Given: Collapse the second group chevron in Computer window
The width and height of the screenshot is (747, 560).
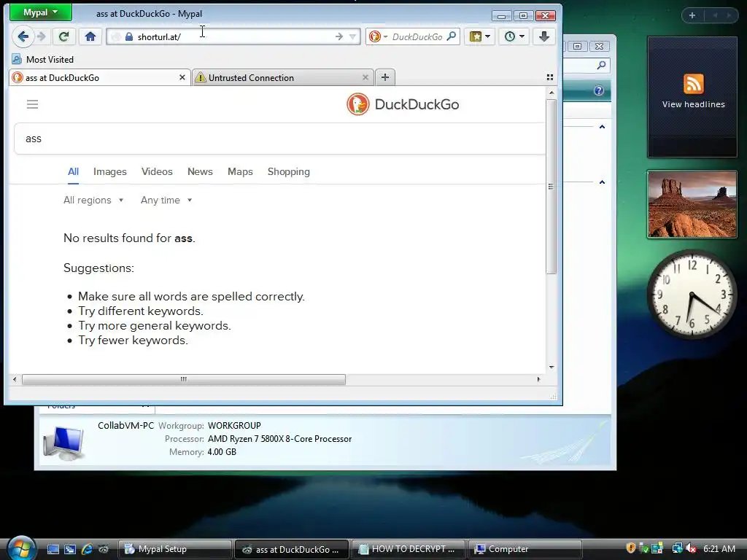Looking at the screenshot, I should click(x=602, y=182).
